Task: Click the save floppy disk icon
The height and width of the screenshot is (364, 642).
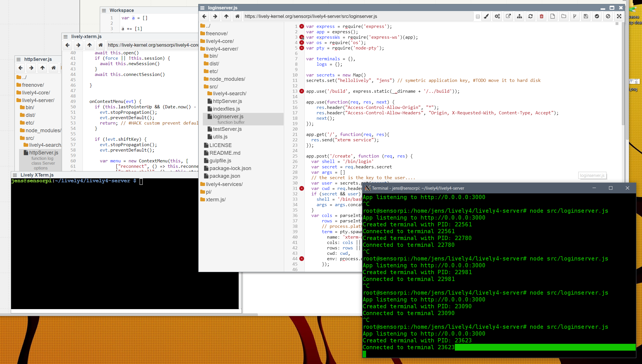Action: 586,16
